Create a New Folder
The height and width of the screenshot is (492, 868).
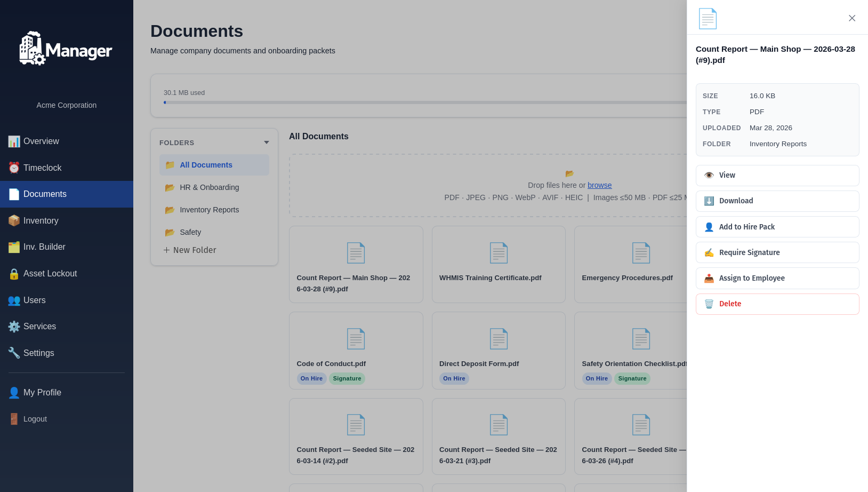(x=190, y=250)
